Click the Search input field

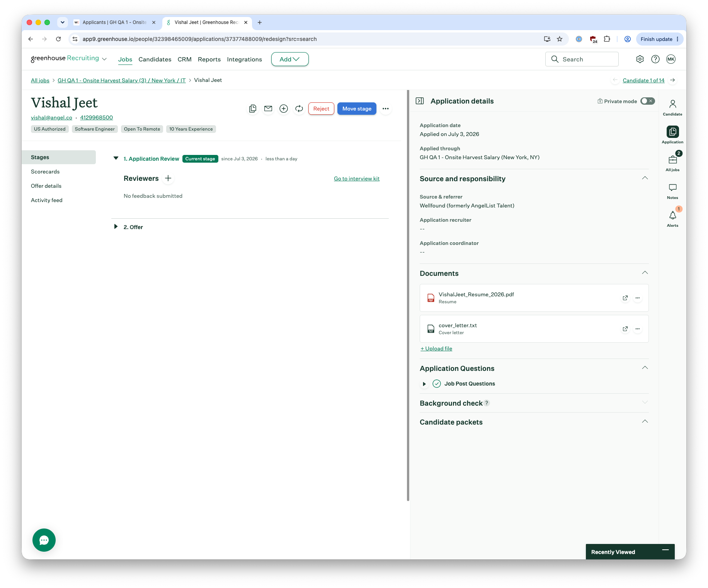(x=582, y=59)
